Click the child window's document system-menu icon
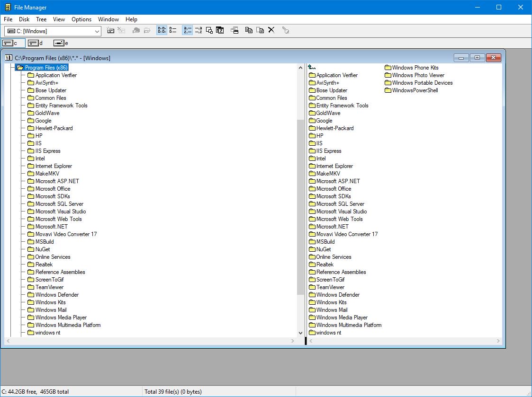This screenshot has height=397, width=532. tap(9, 58)
